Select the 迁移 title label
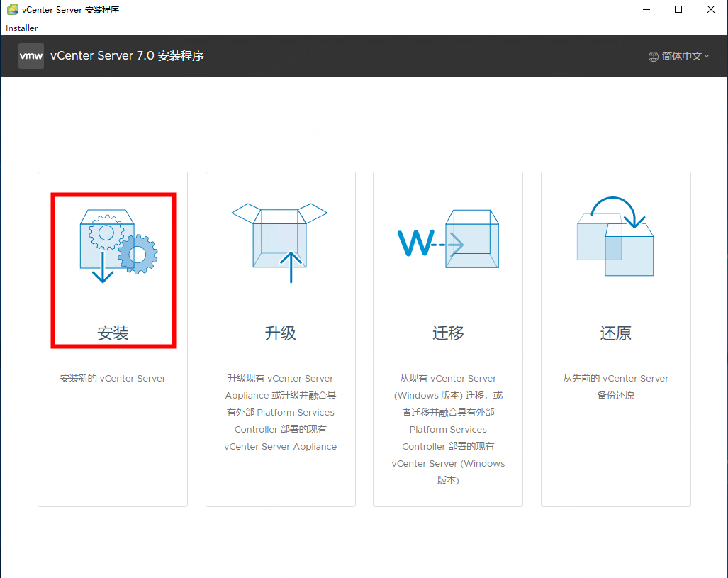 pos(448,333)
